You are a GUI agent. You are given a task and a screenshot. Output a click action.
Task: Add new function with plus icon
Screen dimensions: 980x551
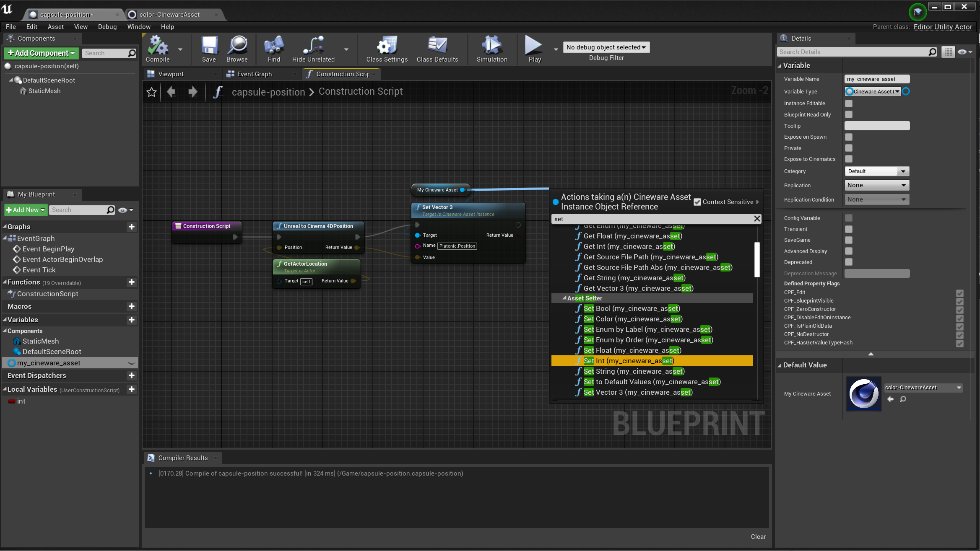tap(131, 282)
